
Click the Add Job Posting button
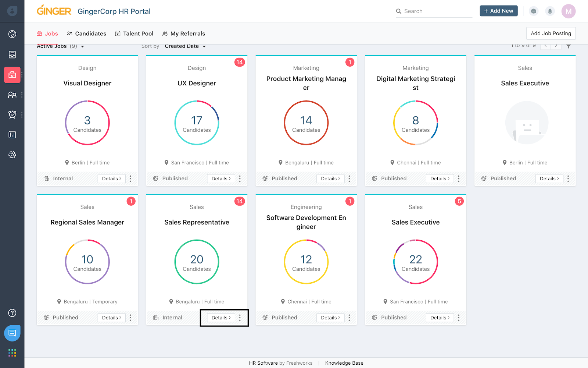pos(551,33)
